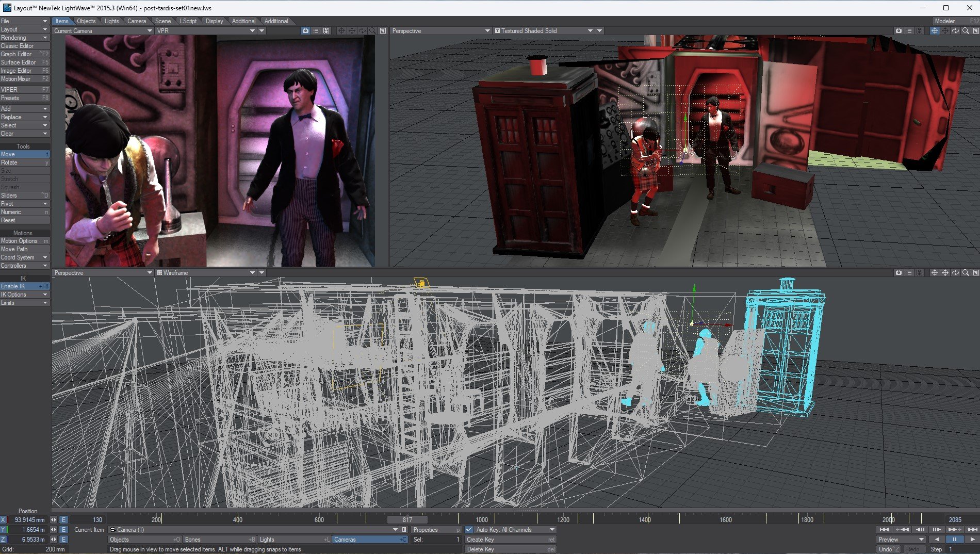Go to previous keyframe button
Screen dimensions: 980x554
[x=902, y=530]
